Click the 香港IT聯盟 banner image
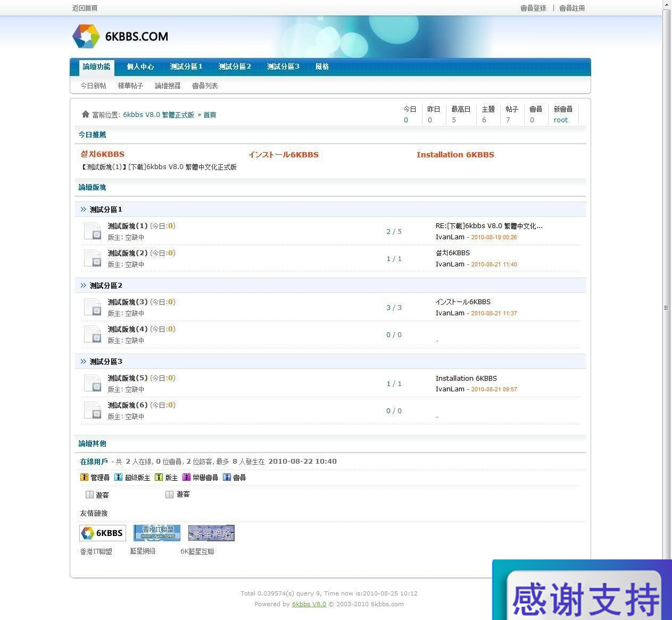Screen dimensions: 672x620 pos(157,533)
